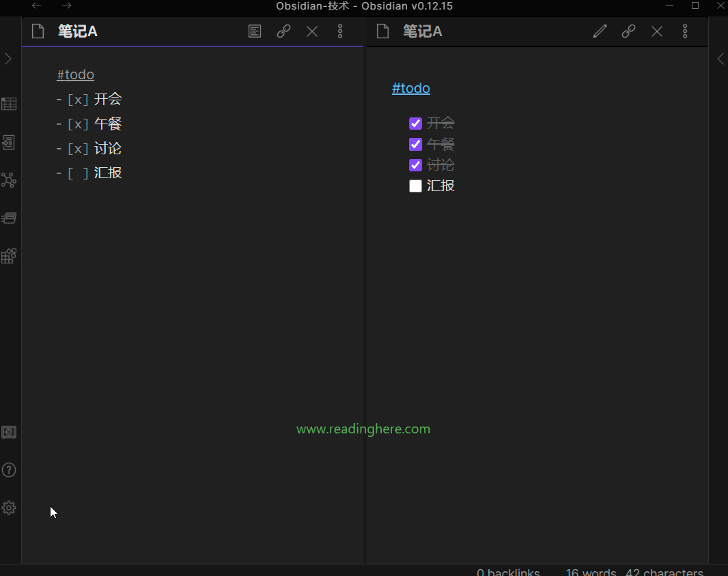Switch the left pane to preview mode

tap(255, 31)
